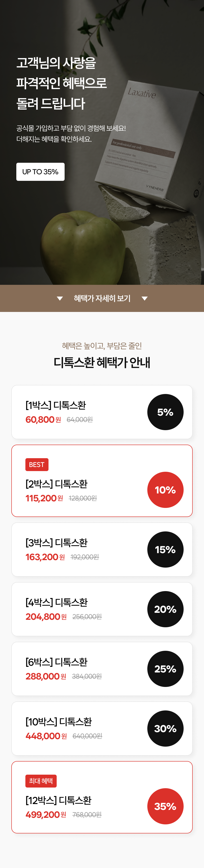This screenshot has height=868, width=204.
Task: Click the red 10% discount circle
Action: point(165,490)
